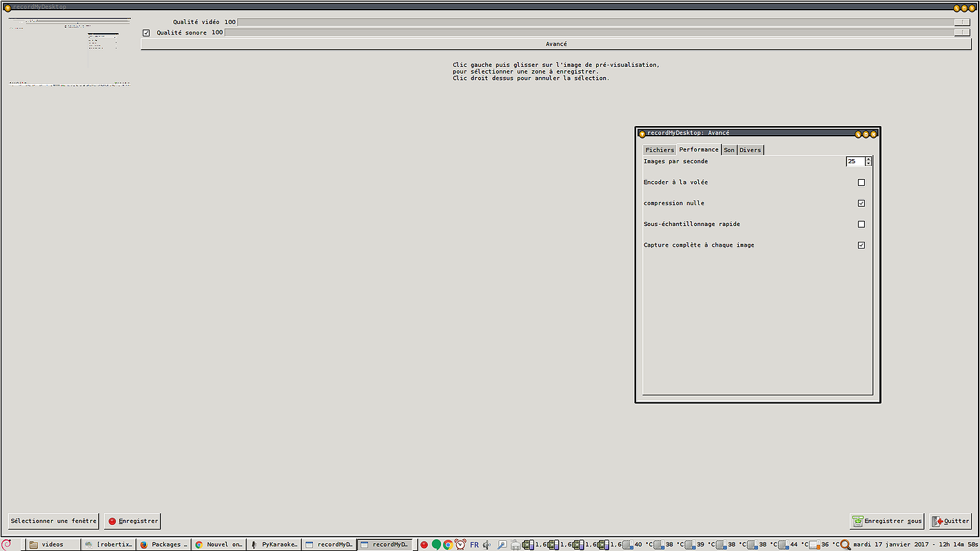Click the Qualité vidéo slider handle

pyautogui.click(x=962, y=22)
